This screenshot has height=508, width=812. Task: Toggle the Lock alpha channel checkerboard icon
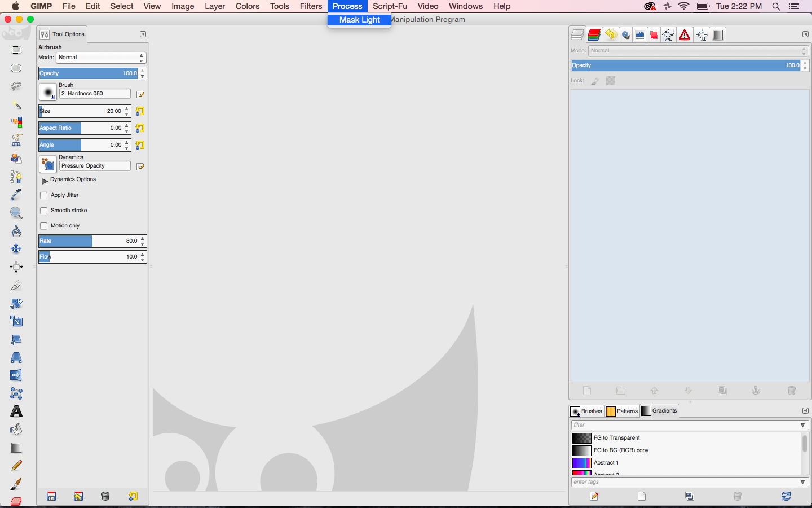(611, 81)
